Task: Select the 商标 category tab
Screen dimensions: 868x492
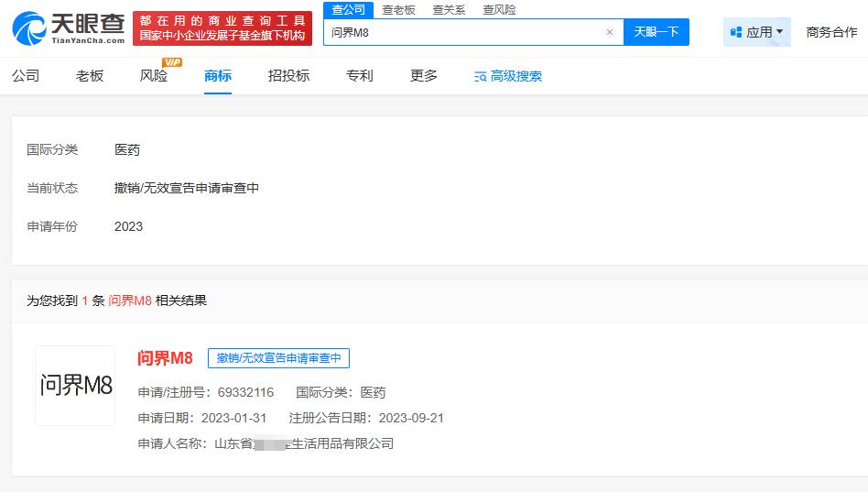Action: (218, 75)
